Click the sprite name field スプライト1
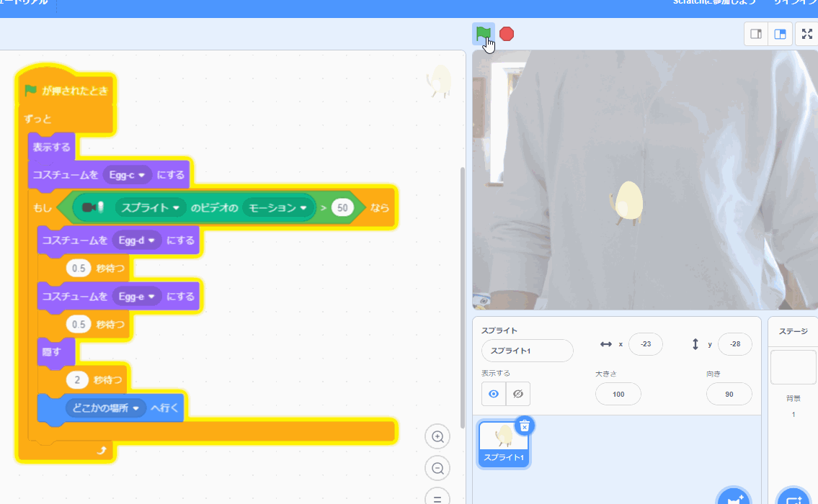Screen dimensions: 818x504 tap(527, 351)
